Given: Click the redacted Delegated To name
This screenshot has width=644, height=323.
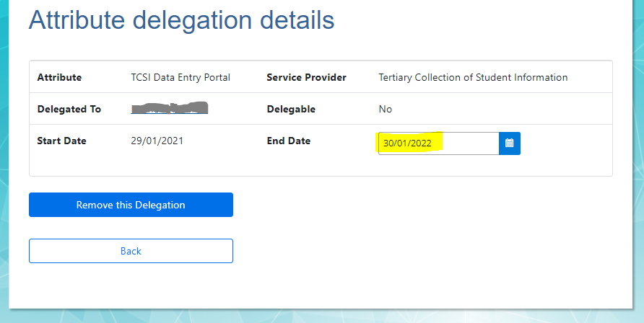Looking at the screenshot, I should [x=170, y=109].
